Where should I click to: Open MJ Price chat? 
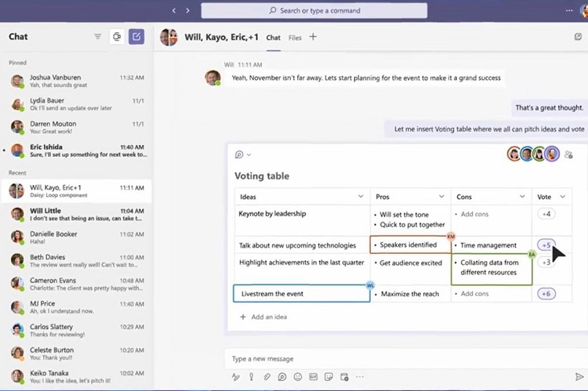(77, 307)
